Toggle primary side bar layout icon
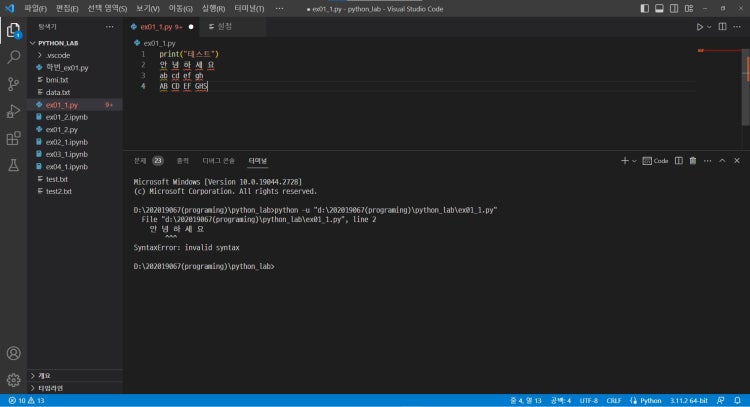Viewport: 750px width, 407px height. (x=645, y=9)
